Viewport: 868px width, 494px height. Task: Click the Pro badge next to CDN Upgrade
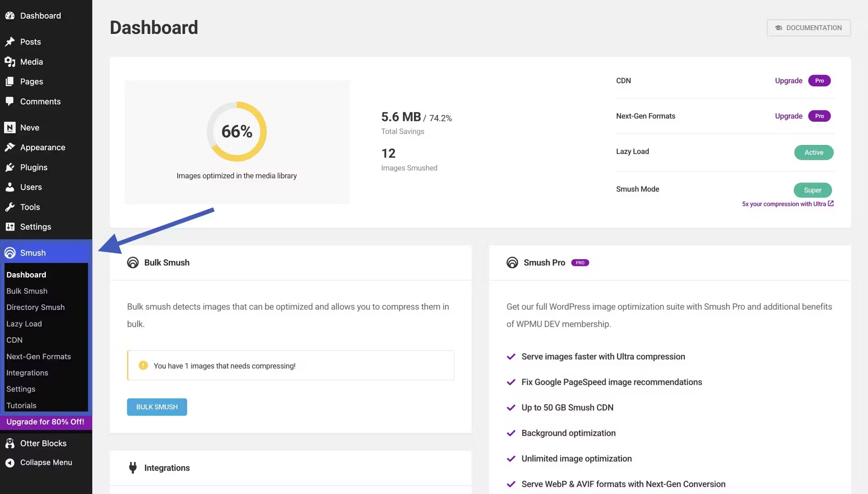click(x=820, y=81)
